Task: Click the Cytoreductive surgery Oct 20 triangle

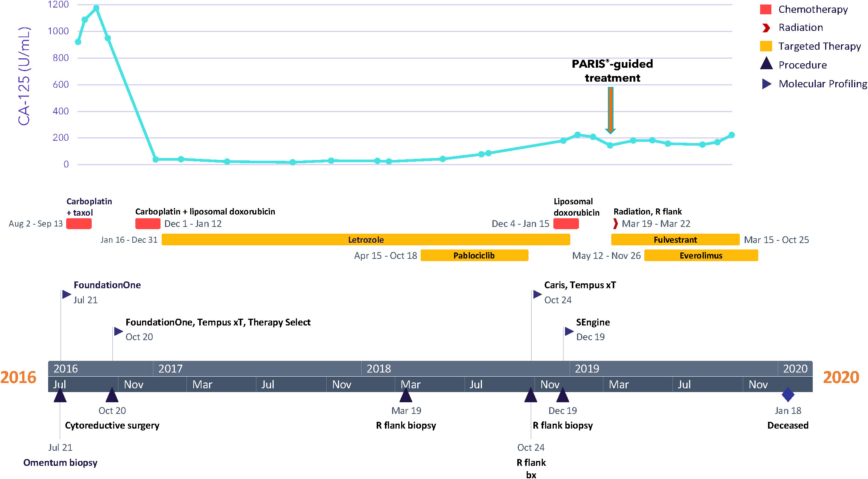Action: [112, 395]
